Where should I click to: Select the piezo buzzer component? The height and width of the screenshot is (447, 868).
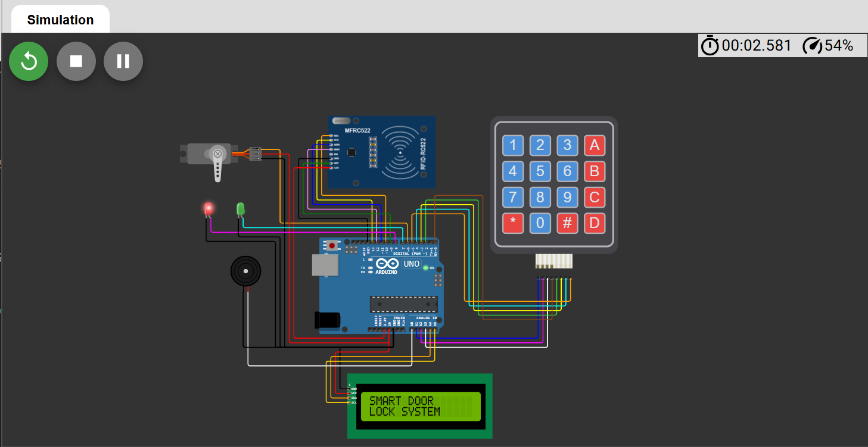246,271
